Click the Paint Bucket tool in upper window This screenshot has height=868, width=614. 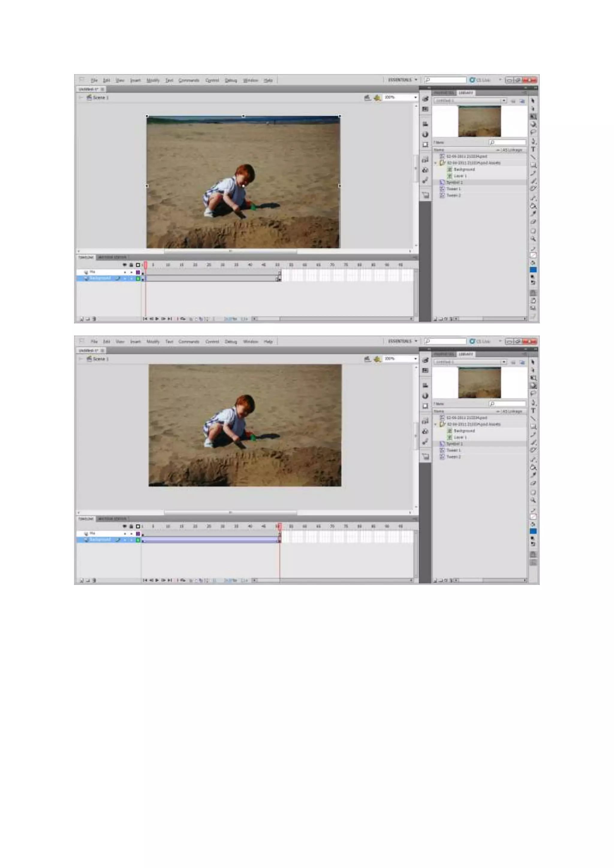[x=533, y=206]
